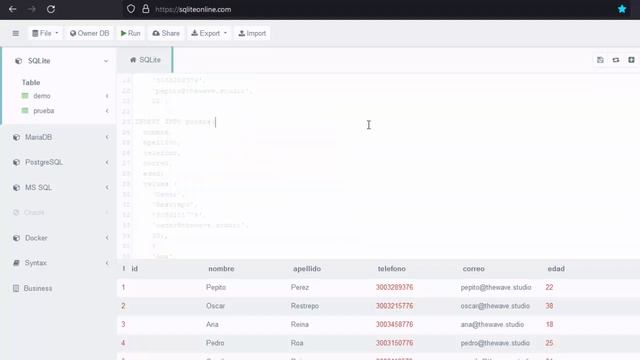Open the Business sidebar item
This screenshot has height=360, width=640.
[x=38, y=289]
